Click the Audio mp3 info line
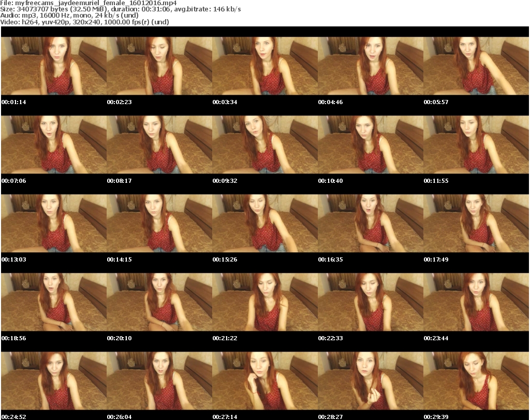The width and height of the screenshot is (530, 420). [x=69, y=15]
